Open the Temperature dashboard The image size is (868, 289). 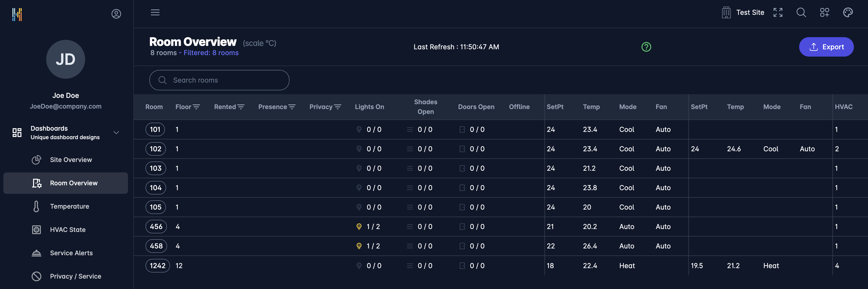(x=69, y=206)
